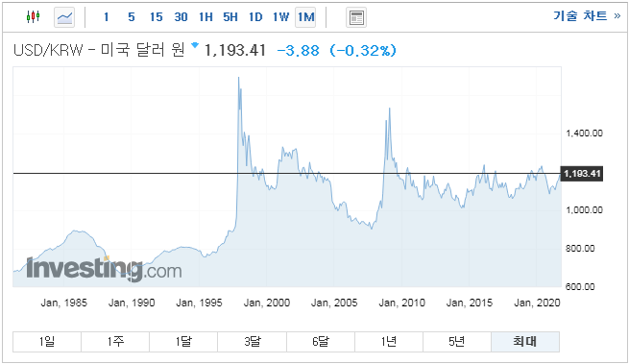Select the 3달 time range
629x364 pixels.
252,342
